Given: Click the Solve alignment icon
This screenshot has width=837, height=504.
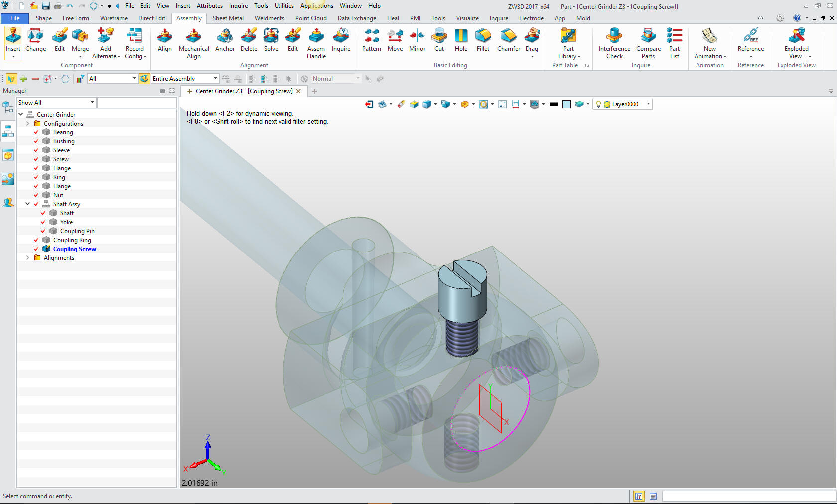Looking at the screenshot, I should (x=271, y=40).
